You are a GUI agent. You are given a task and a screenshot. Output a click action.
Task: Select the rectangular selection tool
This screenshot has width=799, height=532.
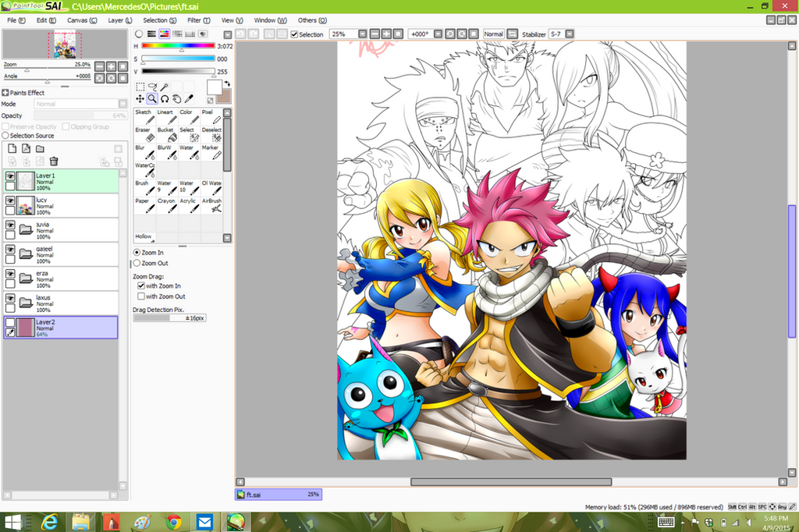[x=140, y=87]
